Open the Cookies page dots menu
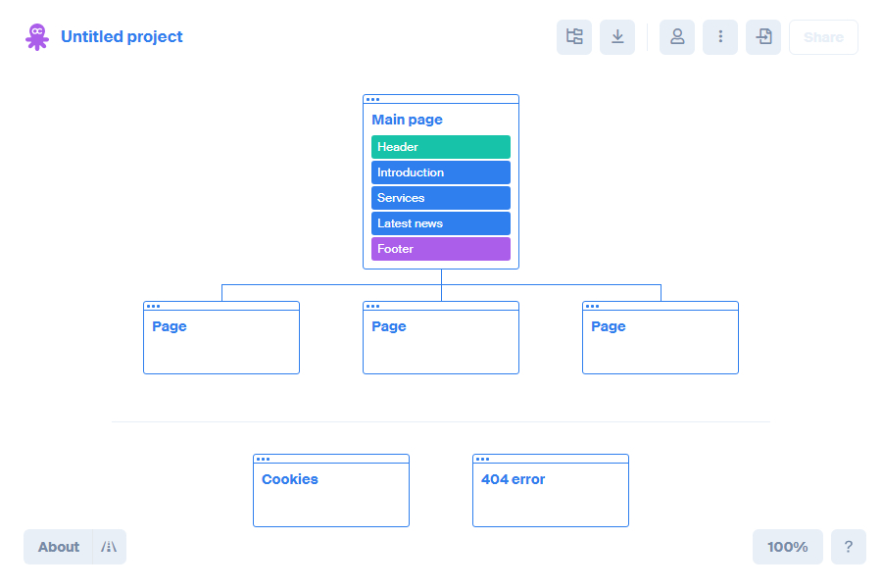The height and width of the screenshot is (588, 882). click(x=263, y=459)
